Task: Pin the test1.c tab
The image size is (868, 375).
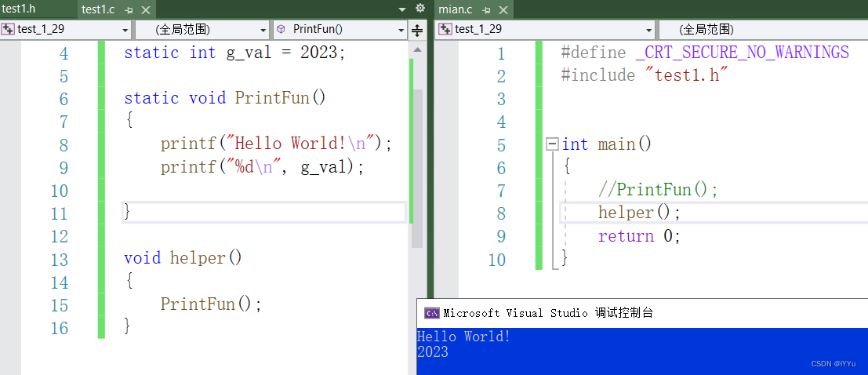Action: [129, 10]
